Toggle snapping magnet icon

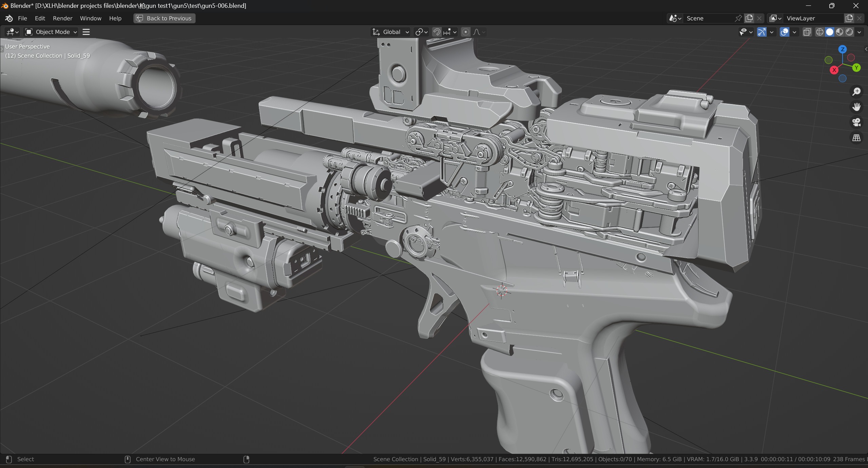pyautogui.click(x=437, y=32)
